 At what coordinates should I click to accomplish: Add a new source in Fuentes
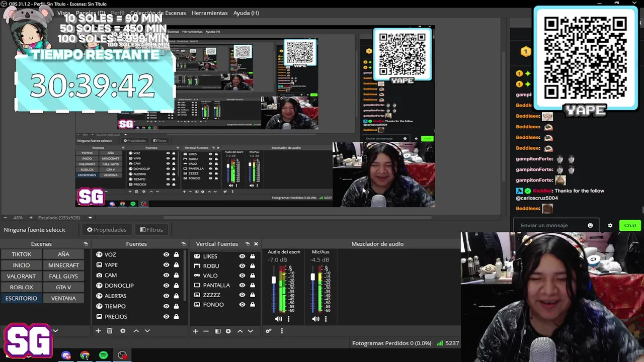point(98,331)
